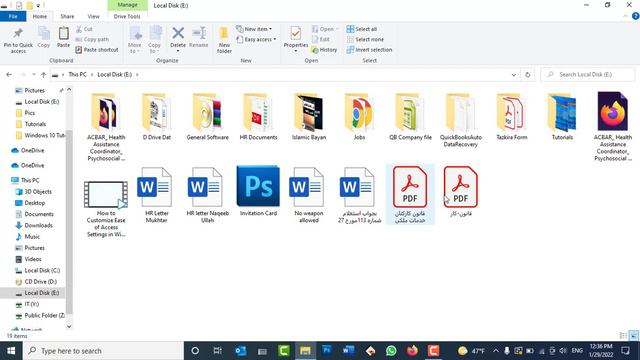The image size is (640, 360).
Task: Open the Drive Tools tab
Action: 127,16
